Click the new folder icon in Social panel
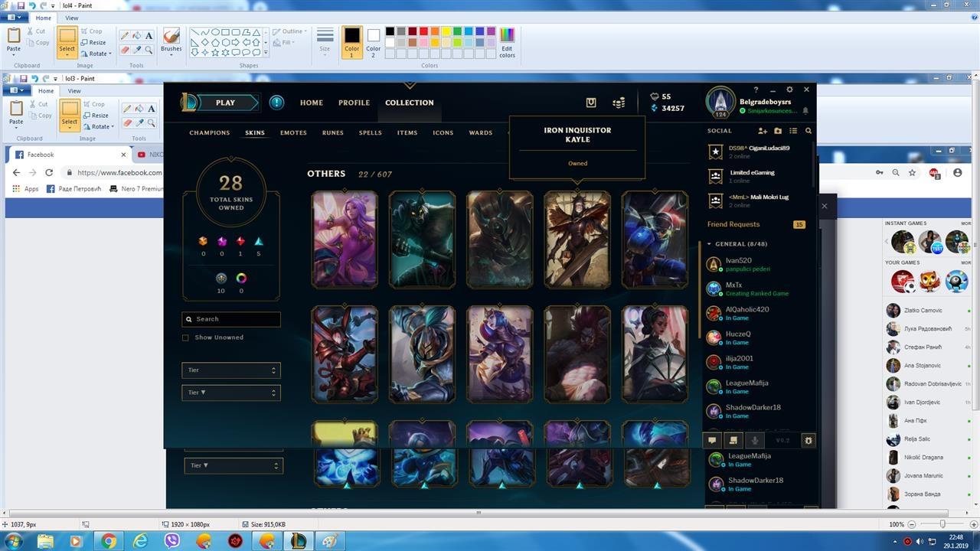The width and height of the screenshot is (980, 551). (x=778, y=131)
